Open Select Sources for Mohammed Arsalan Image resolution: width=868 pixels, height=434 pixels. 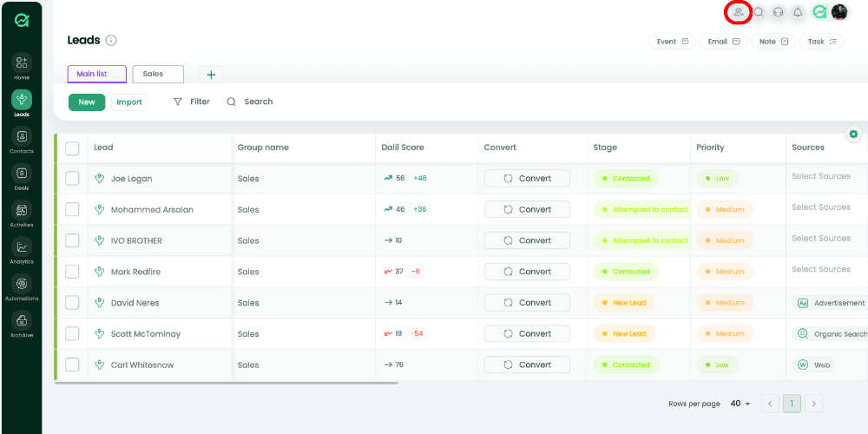pyautogui.click(x=821, y=207)
